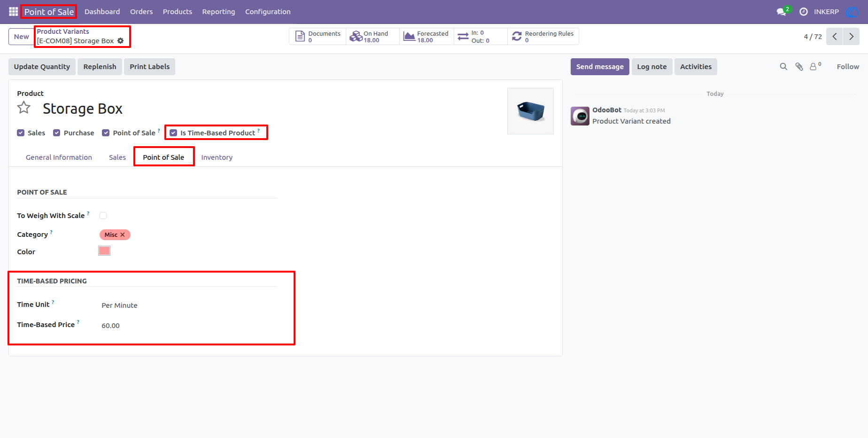Edit the Time-Based Price 60.00 field
The height and width of the screenshot is (438, 868).
(188, 326)
